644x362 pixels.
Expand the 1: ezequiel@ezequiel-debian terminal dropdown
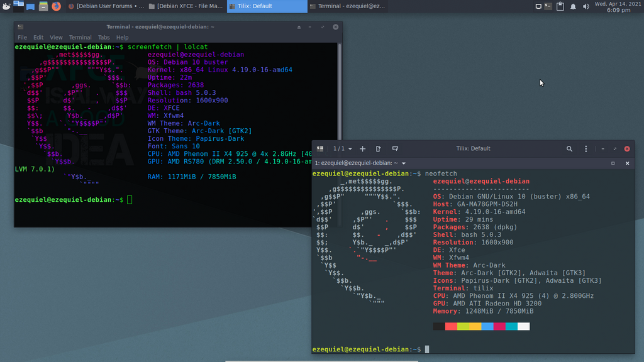404,163
